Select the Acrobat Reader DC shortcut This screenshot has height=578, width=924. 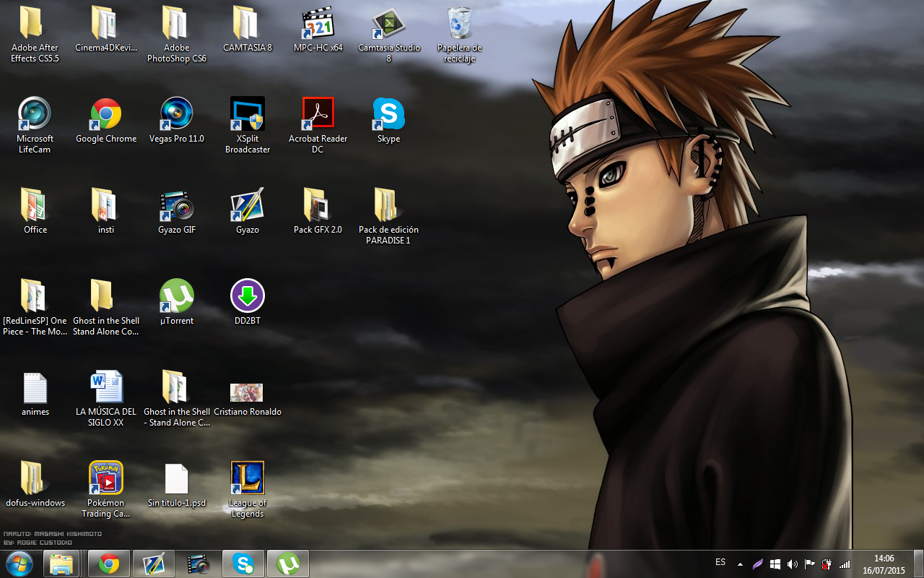point(318,125)
